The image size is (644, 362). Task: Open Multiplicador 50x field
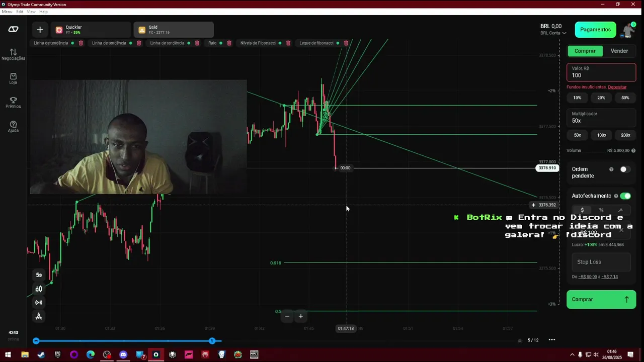601,118
